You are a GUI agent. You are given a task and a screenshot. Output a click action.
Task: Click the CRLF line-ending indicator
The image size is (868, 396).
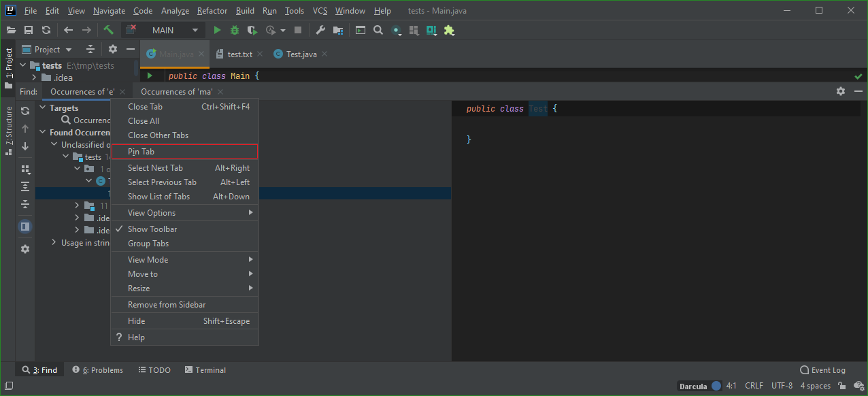click(754, 385)
